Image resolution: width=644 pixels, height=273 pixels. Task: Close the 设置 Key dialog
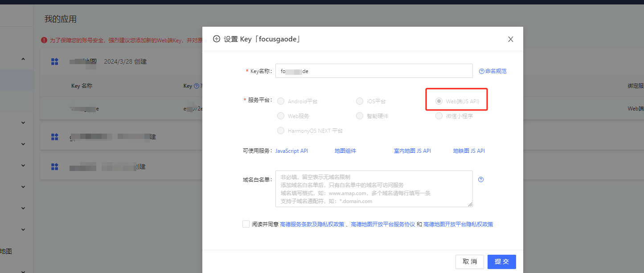(511, 39)
